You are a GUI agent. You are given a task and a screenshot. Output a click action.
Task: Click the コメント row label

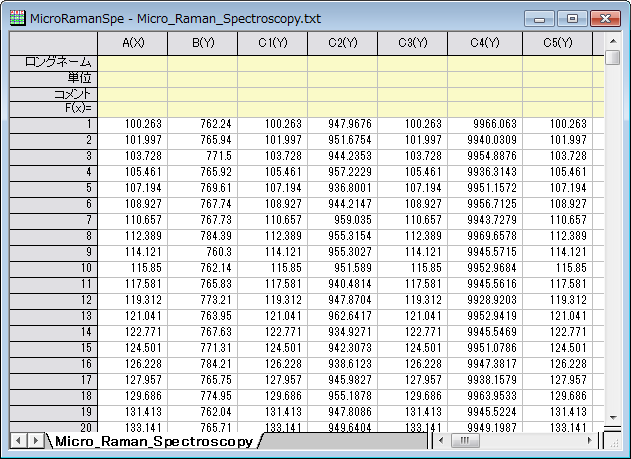(x=54, y=94)
